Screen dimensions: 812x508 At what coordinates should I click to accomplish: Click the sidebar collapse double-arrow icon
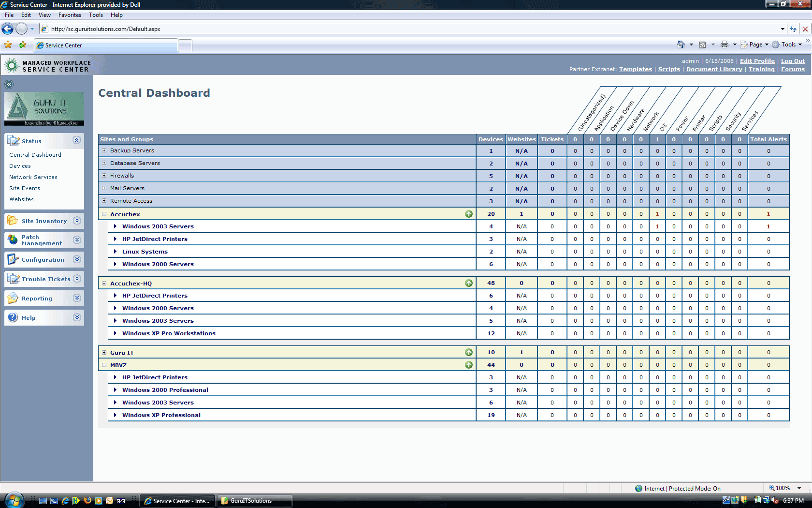click(9, 84)
